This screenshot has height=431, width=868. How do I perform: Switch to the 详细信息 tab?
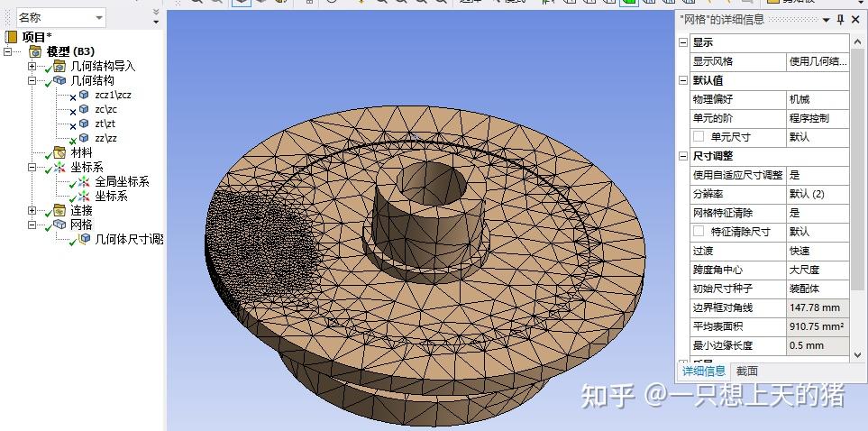tap(704, 371)
